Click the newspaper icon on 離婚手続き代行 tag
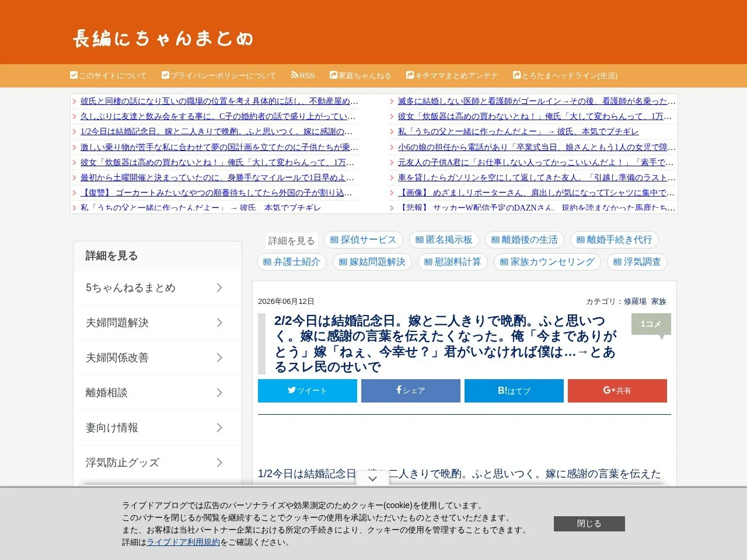The height and width of the screenshot is (560, 747). coord(581,240)
